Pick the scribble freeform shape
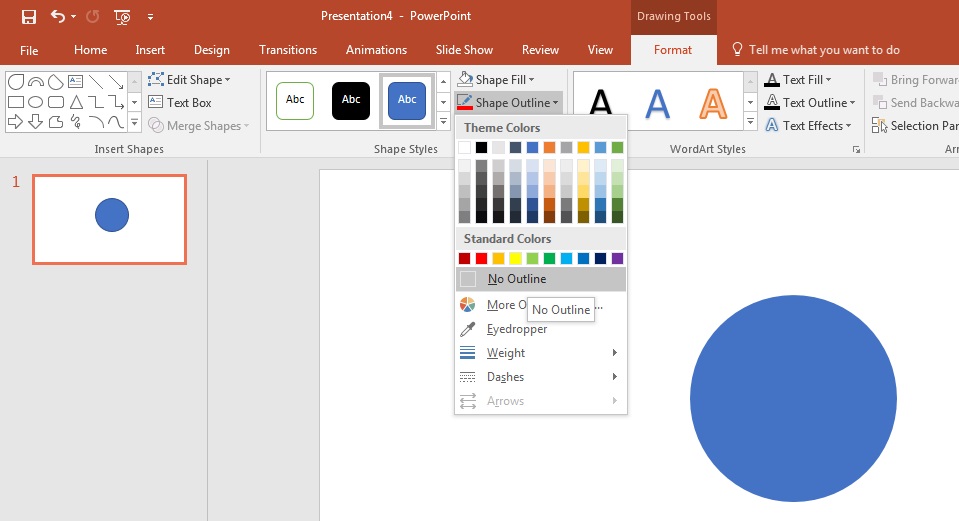Image resolution: width=959 pixels, height=521 pixels. (76, 122)
